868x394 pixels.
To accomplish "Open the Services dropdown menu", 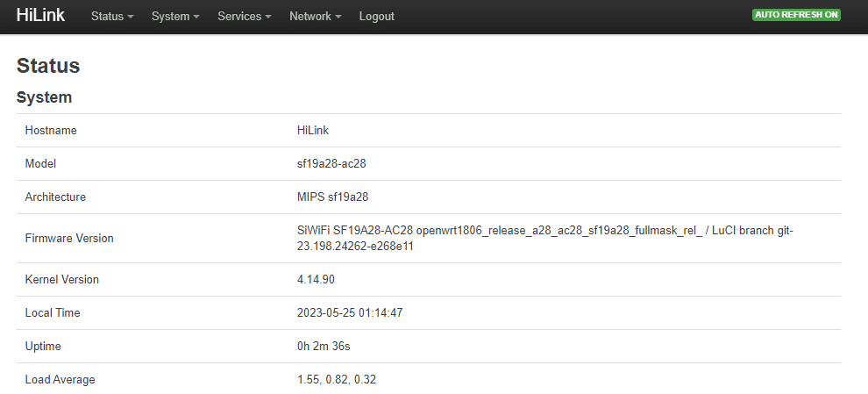I will 244,17.
